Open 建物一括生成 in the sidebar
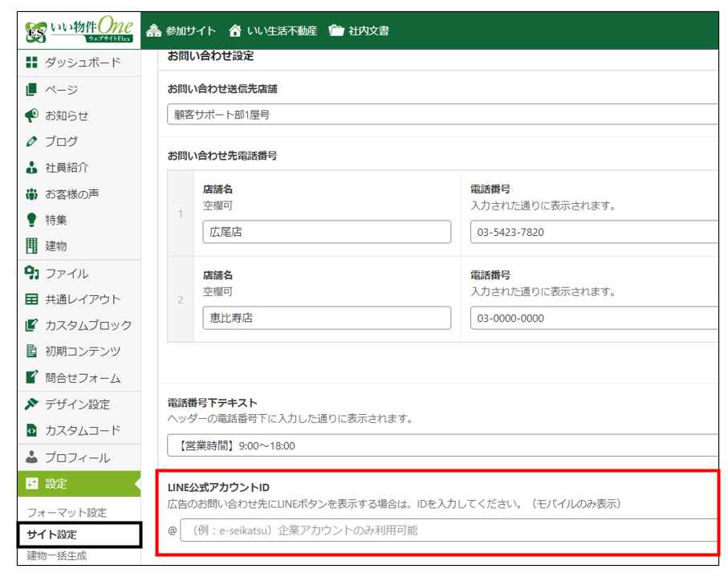The image size is (728, 581). (x=58, y=555)
